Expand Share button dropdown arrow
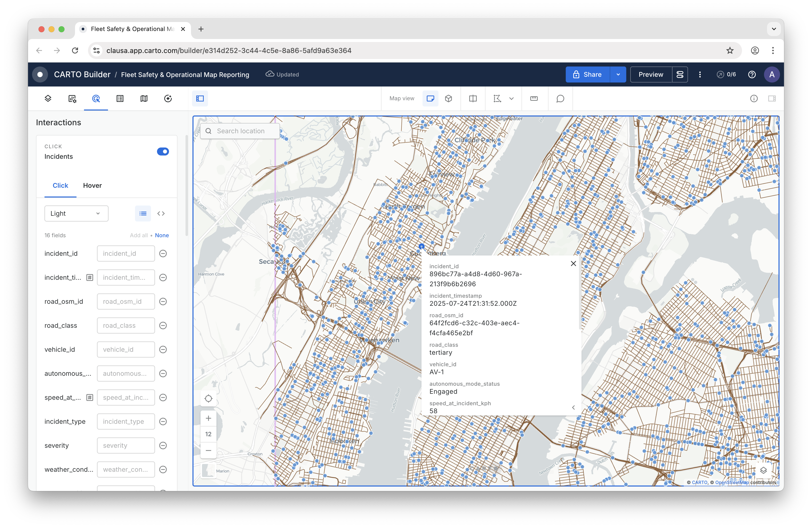 (x=618, y=74)
